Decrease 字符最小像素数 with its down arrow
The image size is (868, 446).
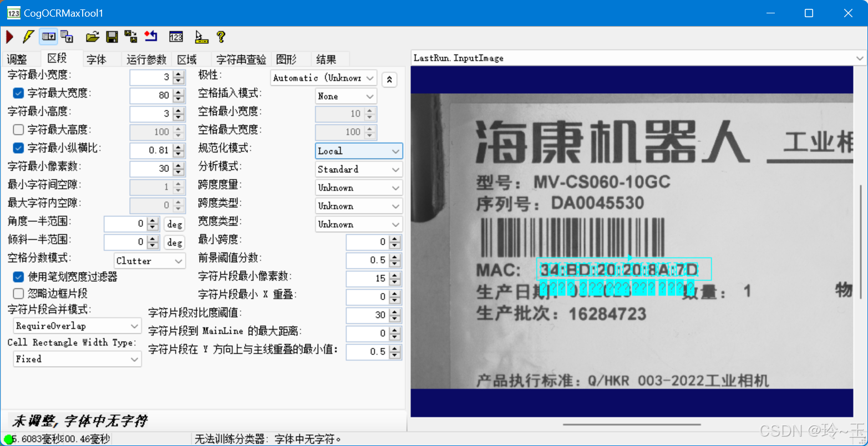click(x=178, y=172)
